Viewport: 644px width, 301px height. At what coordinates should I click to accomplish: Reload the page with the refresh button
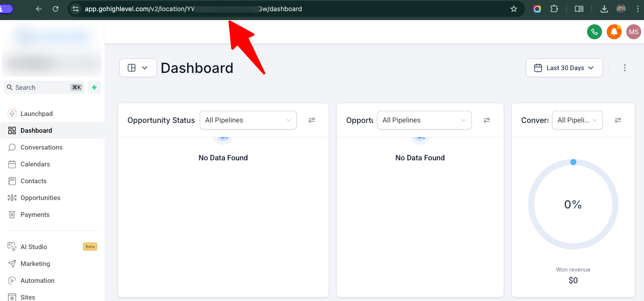click(56, 9)
